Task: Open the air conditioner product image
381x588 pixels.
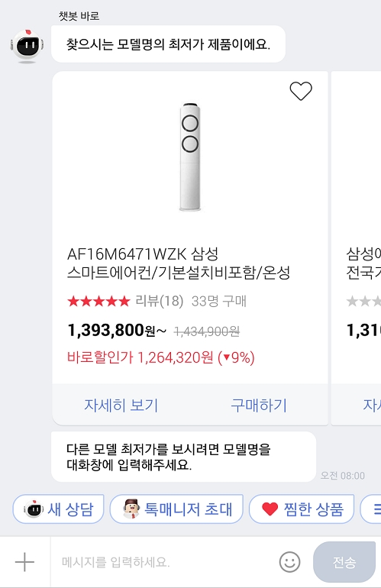Action: tap(190, 157)
